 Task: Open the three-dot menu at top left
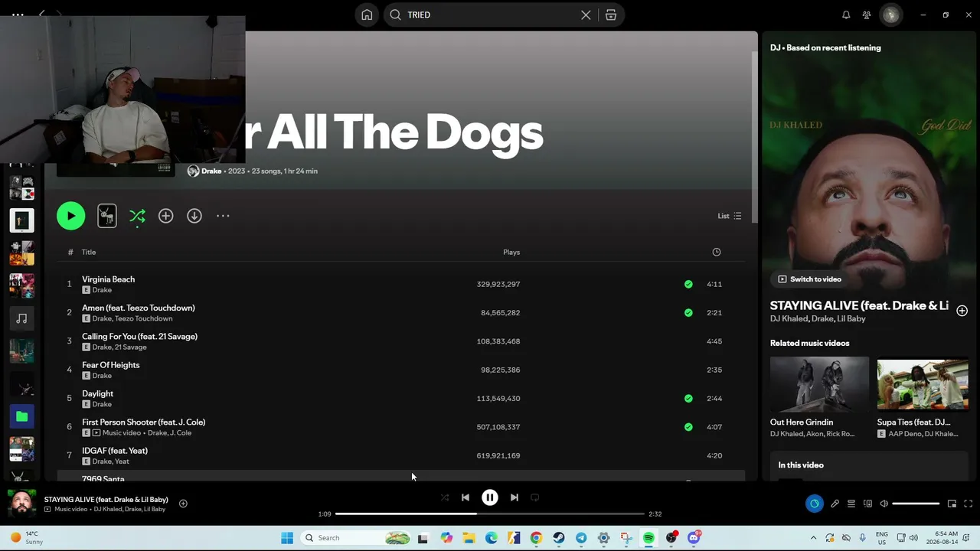[18, 15]
